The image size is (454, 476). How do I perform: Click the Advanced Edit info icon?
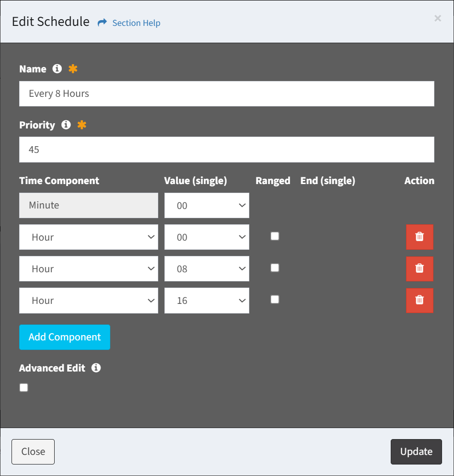tap(96, 368)
